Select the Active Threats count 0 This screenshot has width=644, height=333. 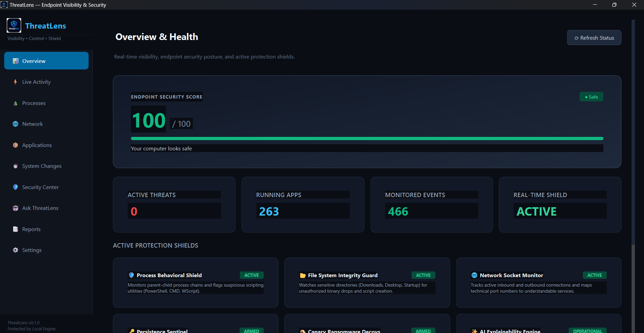(134, 211)
